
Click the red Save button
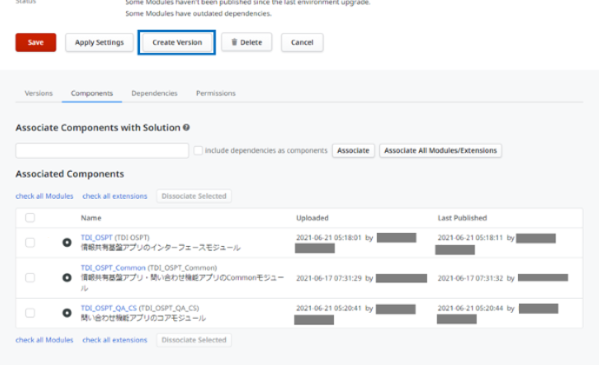point(36,42)
